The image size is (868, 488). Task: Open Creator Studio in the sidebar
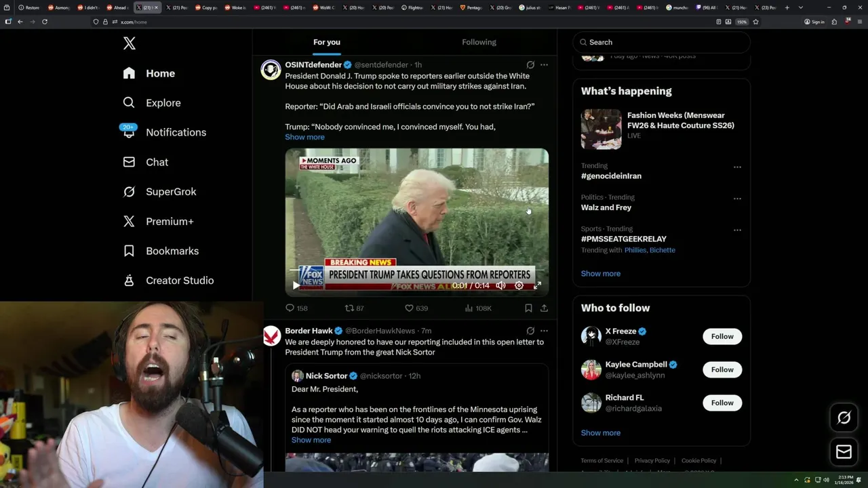(168, 281)
